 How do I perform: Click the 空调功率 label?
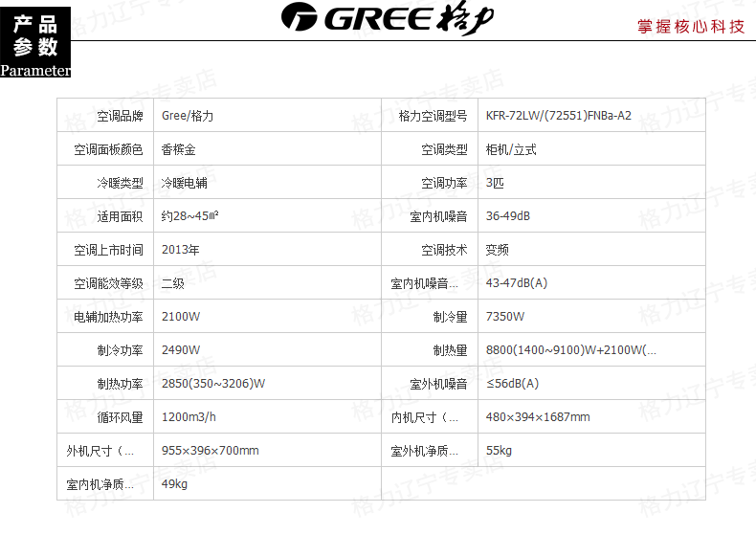pyautogui.click(x=445, y=183)
